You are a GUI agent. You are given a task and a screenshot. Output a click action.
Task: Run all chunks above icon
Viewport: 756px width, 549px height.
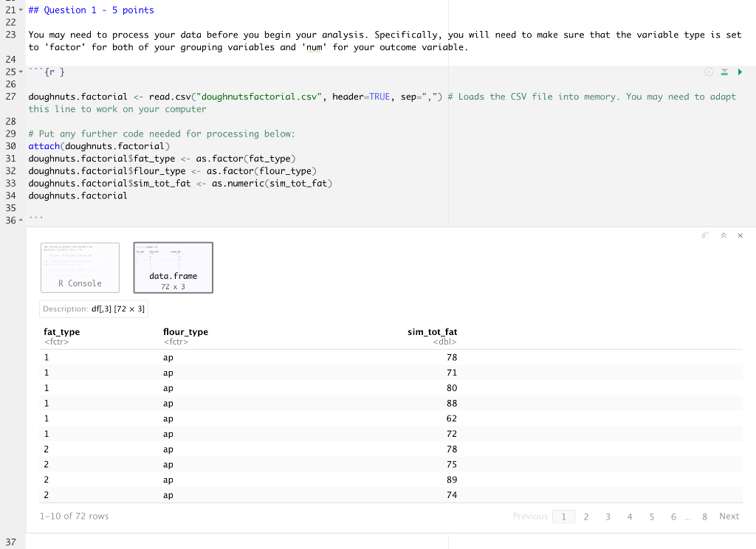point(724,72)
